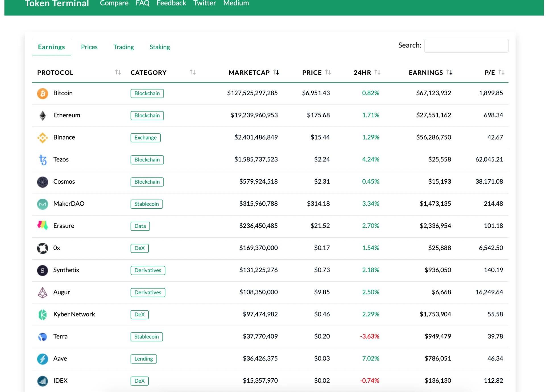546x392 pixels.
Task: Click IDEX's DeX category tag
Action: pos(140,381)
